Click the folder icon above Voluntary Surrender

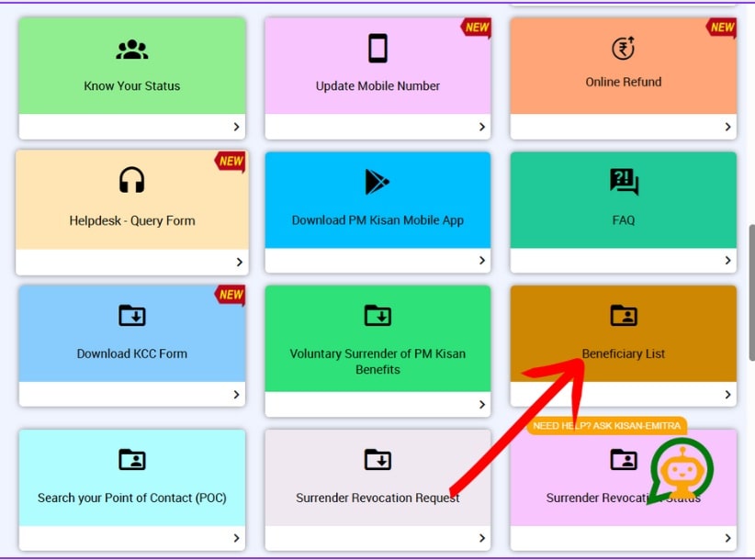(x=377, y=316)
